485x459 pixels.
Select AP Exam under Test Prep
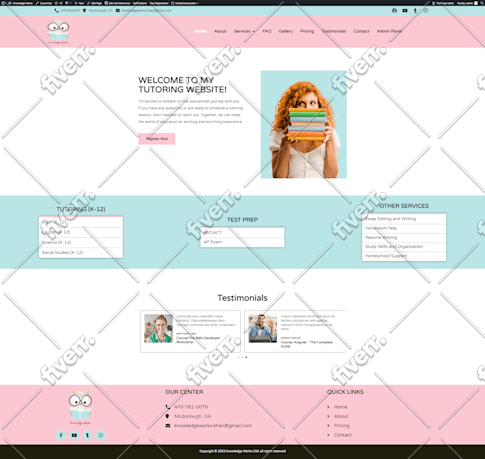(242, 242)
